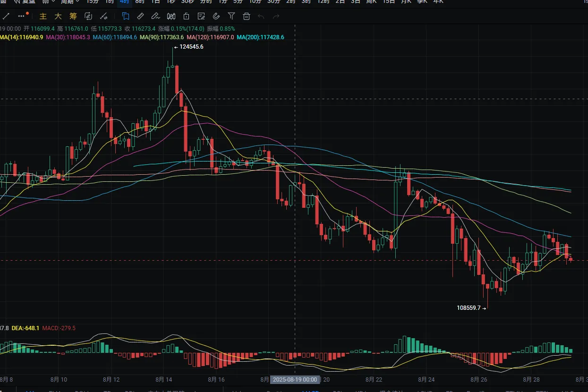This screenshot has height=392, width=588.
Task: Click the paperclip magnet icon
Action: pos(216,16)
